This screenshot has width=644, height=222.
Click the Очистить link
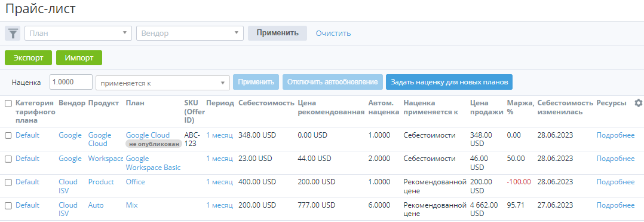click(x=333, y=34)
